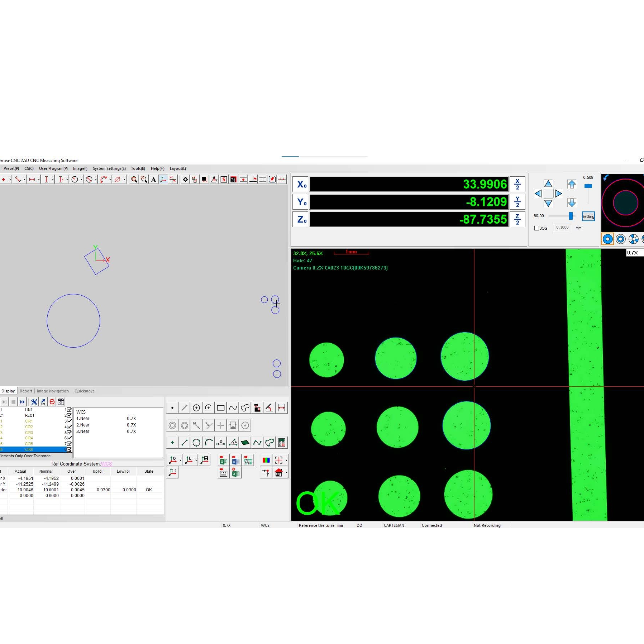Click the Setting button in motion panel
Screen dimensions: 644x644
(588, 216)
